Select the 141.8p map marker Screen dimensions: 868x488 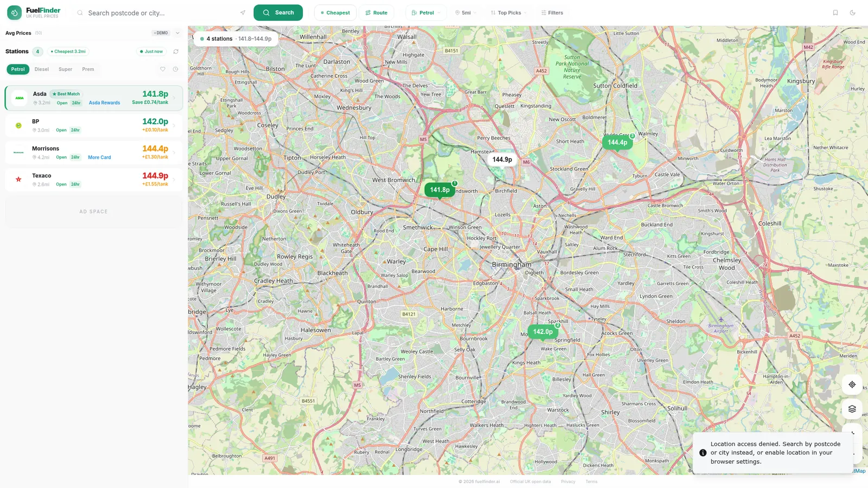point(440,190)
